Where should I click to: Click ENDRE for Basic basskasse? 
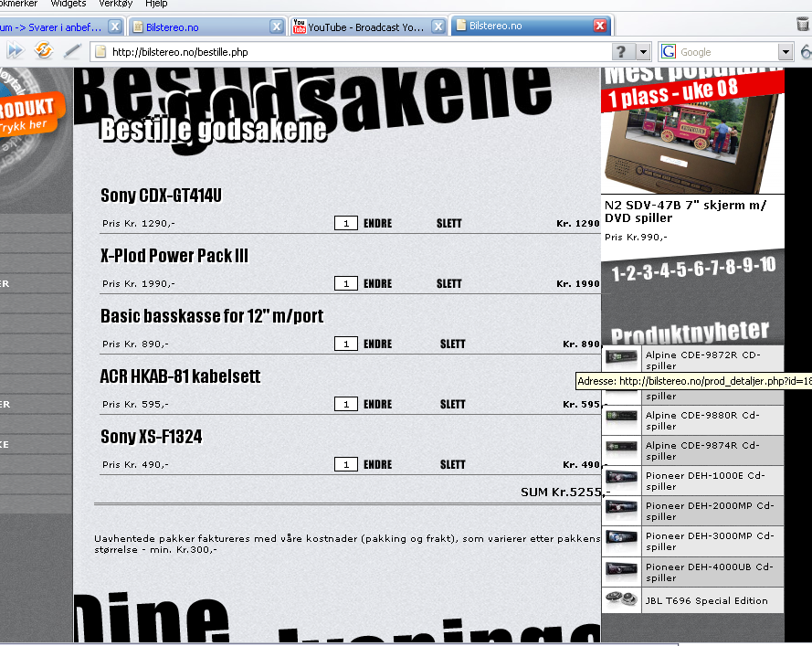coord(377,344)
